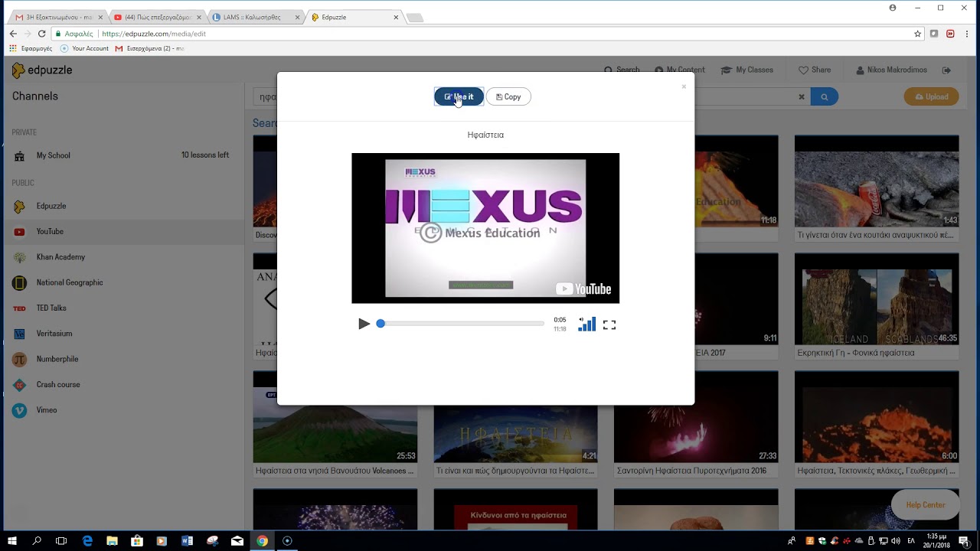Close the Edpuzzle browser tab
This screenshot has width=980, height=551.
point(396,17)
